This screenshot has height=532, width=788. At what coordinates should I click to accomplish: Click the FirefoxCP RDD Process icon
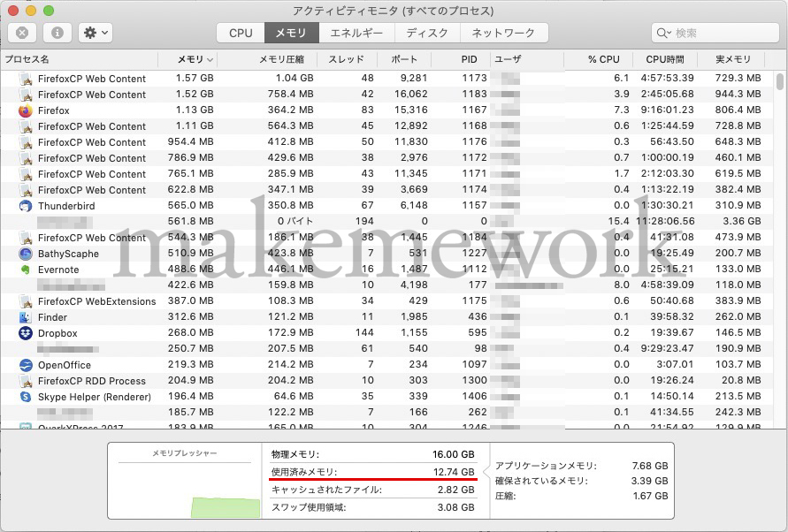26,381
